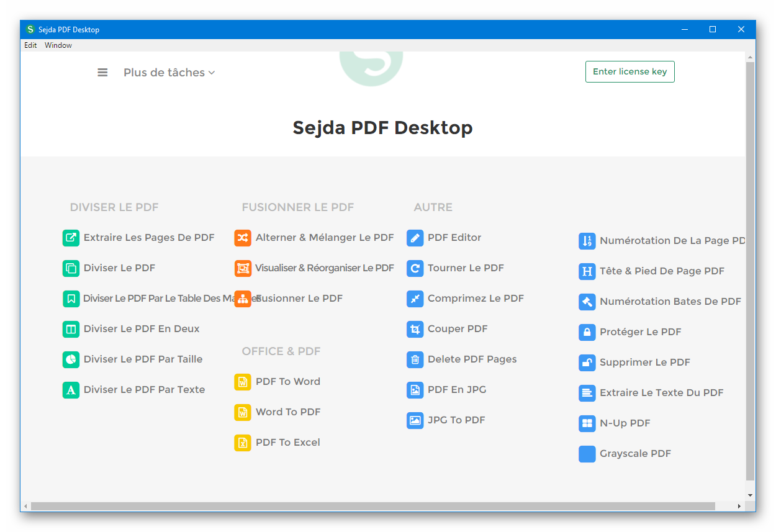
Task: Click the padlock icon for Protéger Le PDF
Action: point(587,332)
